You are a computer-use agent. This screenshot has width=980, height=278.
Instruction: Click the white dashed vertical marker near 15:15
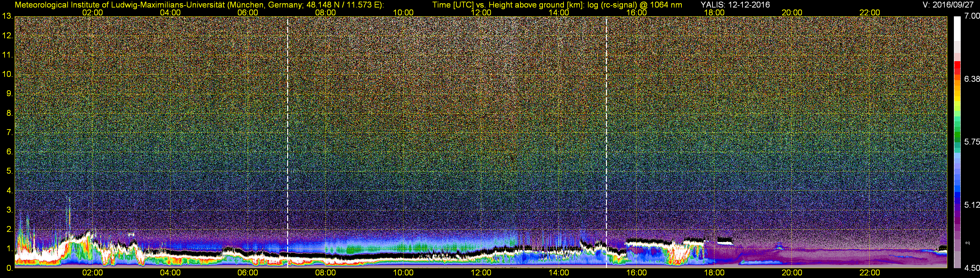[x=606, y=142]
